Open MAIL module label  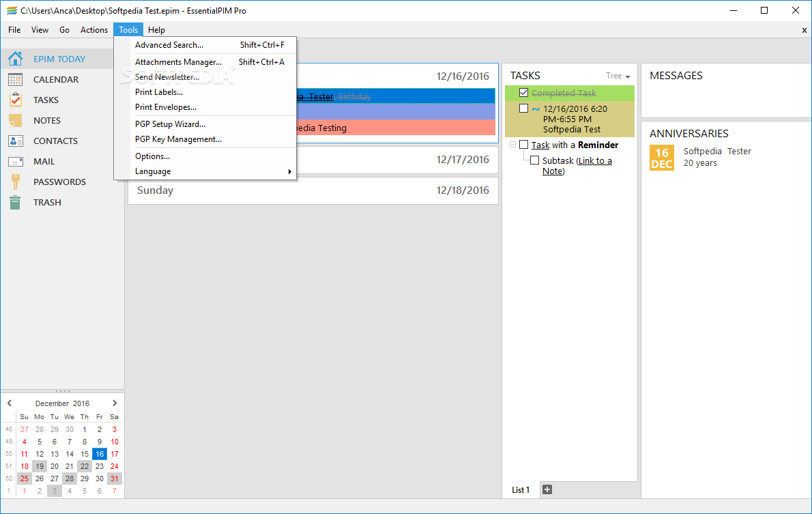(x=44, y=162)
